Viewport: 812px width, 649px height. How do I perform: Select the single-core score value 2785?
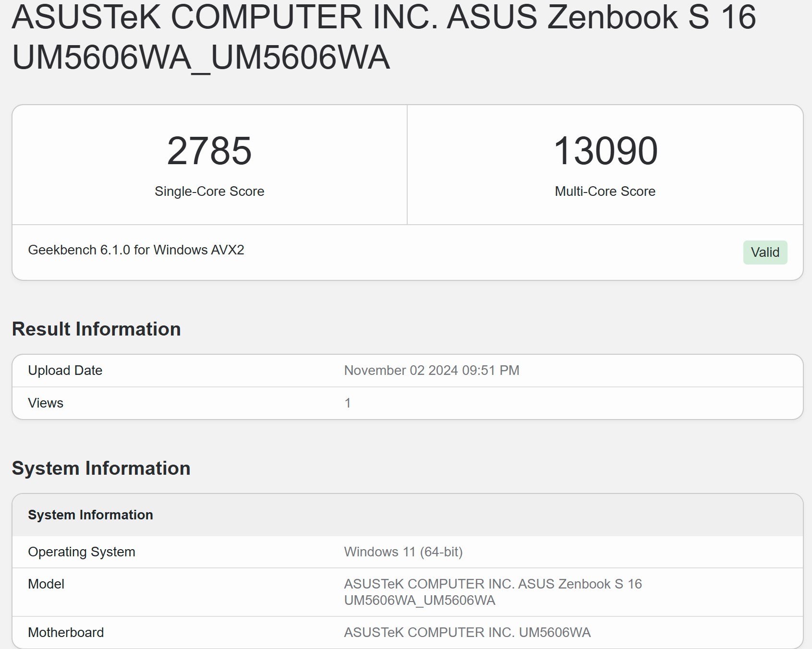pyautogui.click(x=209, y=151)
